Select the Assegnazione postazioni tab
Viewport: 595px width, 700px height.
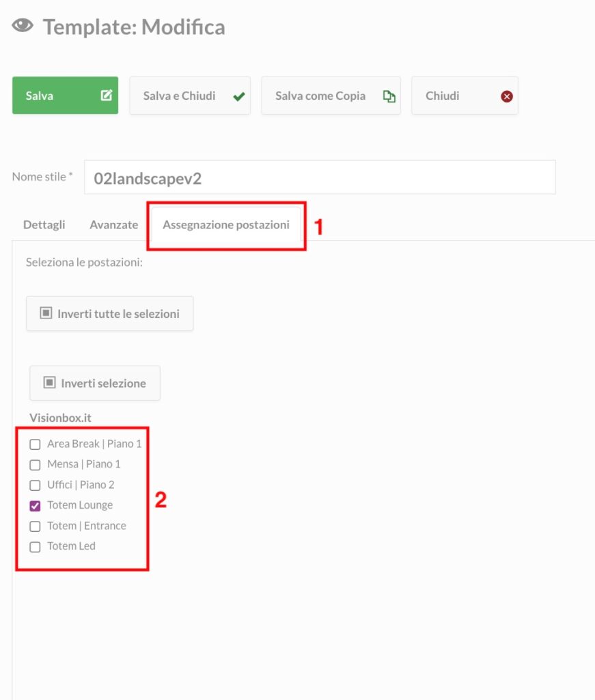226,224
